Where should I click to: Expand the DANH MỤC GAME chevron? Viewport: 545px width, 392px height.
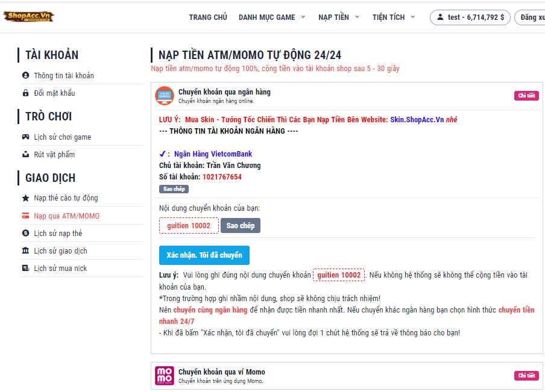click(x=303, y=17)
